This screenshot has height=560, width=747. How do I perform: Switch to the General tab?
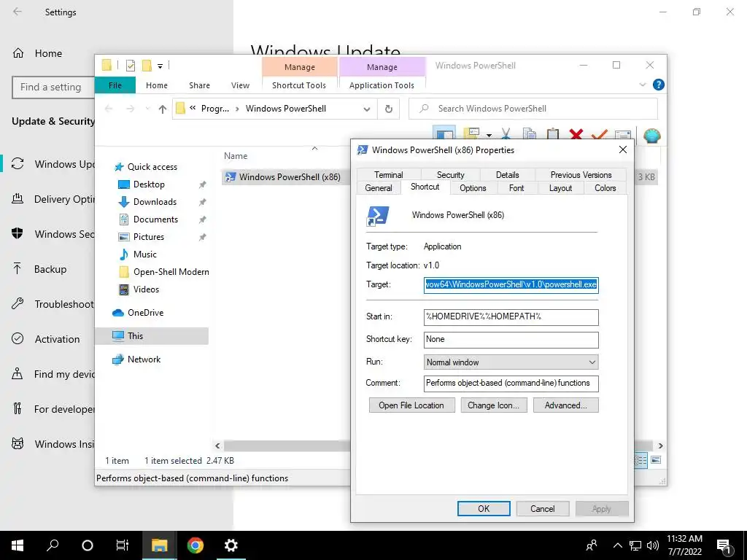tap(379, 188)
